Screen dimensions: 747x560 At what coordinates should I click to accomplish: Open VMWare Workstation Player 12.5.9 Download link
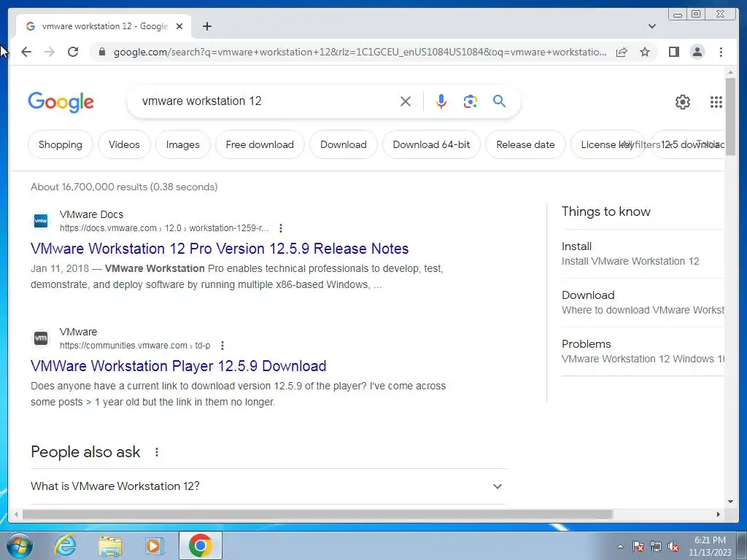coord(178,366)
